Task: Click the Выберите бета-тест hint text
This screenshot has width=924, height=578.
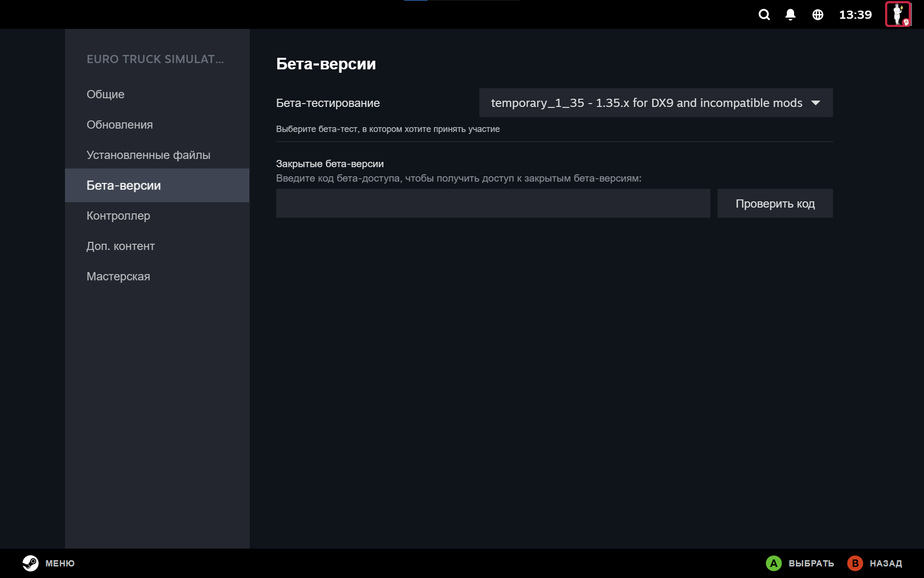Action: coord(388,129)
